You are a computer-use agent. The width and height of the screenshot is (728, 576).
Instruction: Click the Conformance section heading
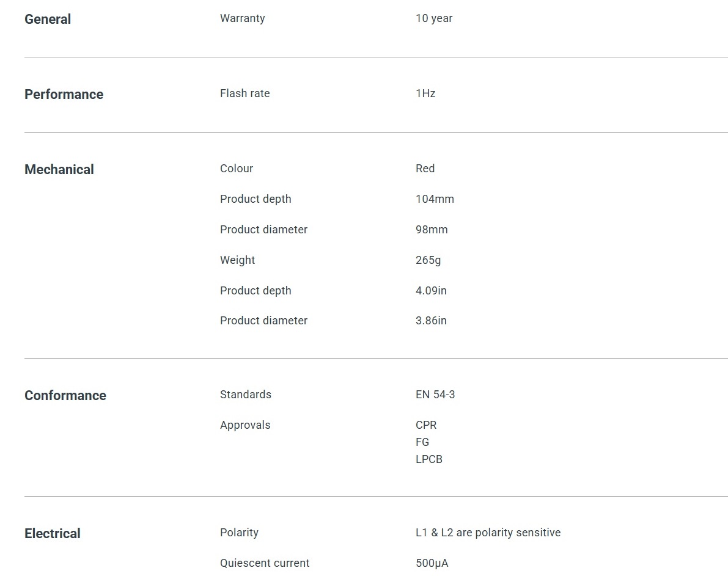pos(65,395)
